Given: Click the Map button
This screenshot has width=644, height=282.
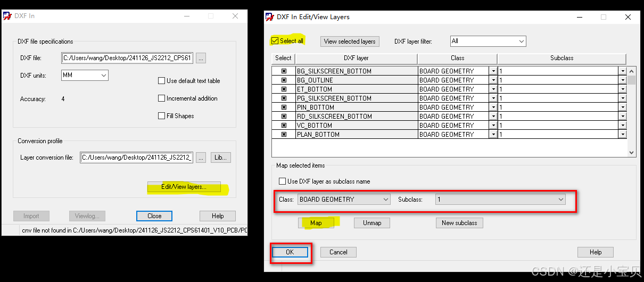Looking at the screenshot, I should tap(316, 223).
